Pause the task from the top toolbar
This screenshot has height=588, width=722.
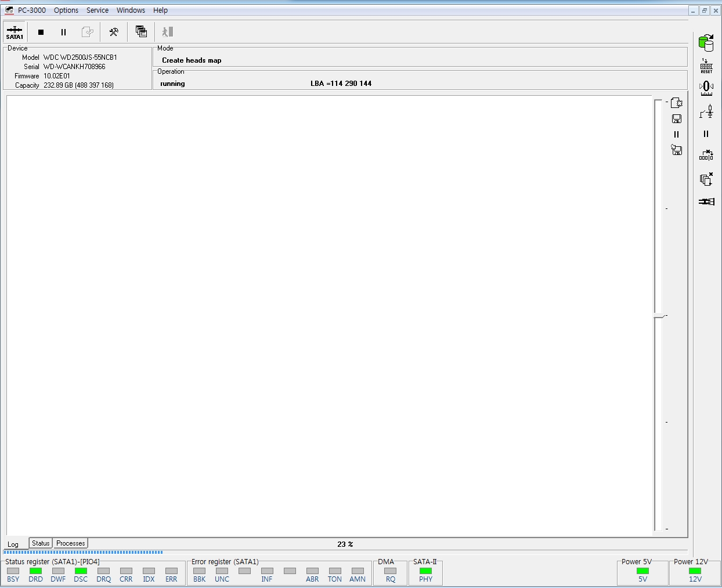pyautogui.click(x=63, y=32)
